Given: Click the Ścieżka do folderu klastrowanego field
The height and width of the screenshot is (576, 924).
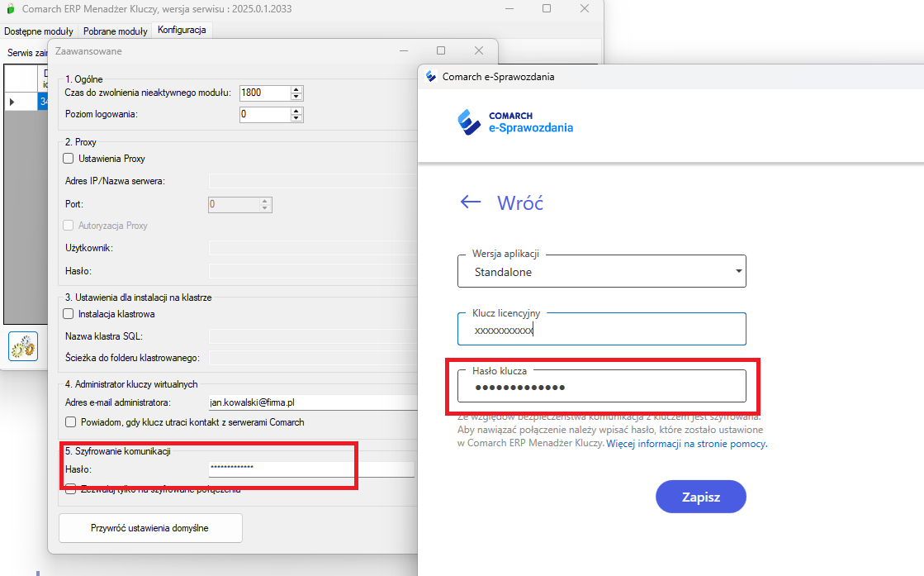Looking at the screenshot, I should tap(313, 358).
